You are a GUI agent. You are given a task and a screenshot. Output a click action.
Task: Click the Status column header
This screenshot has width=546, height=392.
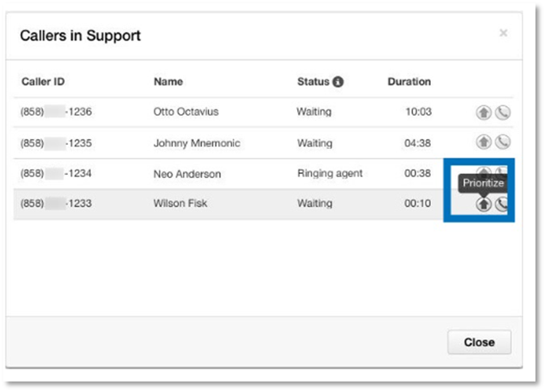[x=313, y=82]
